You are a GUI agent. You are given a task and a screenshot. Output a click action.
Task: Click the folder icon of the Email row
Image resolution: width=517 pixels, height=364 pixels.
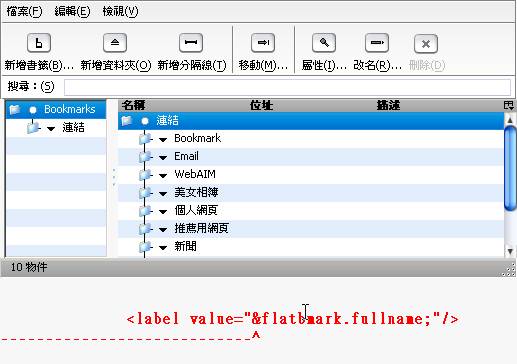(x=144, y=156)
